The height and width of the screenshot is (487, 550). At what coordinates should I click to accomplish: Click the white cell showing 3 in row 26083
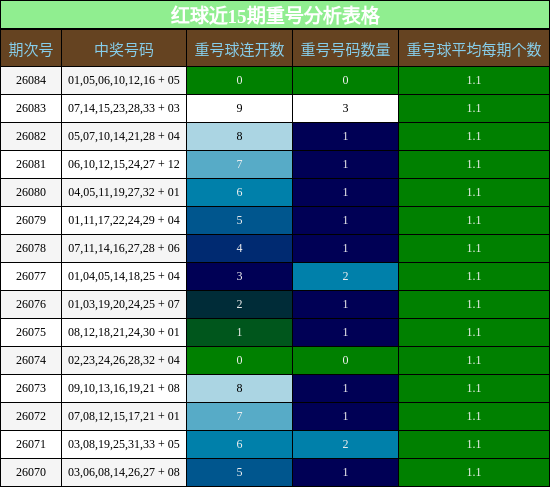[346, 108]
